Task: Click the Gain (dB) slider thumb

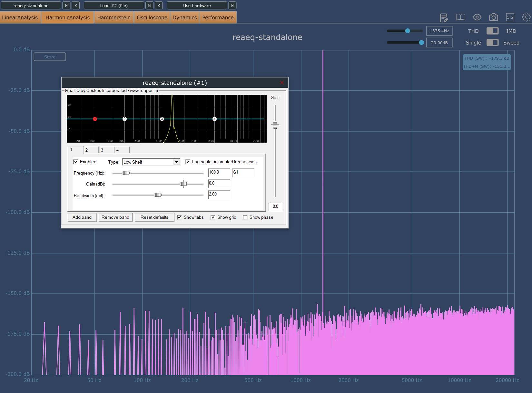Action: (x=183, y=184)
